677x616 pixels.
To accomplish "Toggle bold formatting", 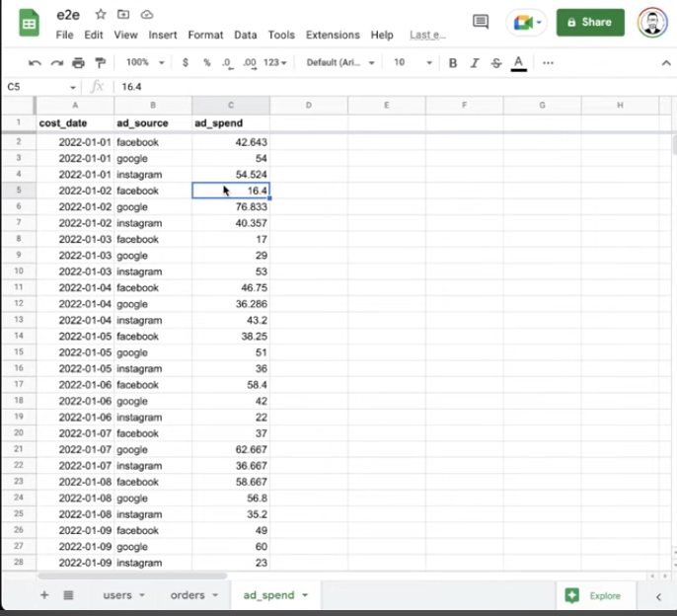I will point(452,63).
